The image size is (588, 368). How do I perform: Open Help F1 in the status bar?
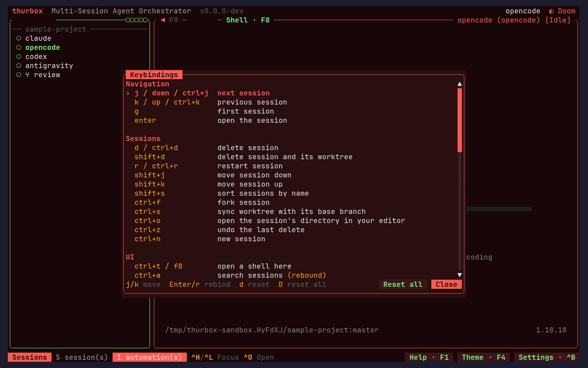point(429,357)
